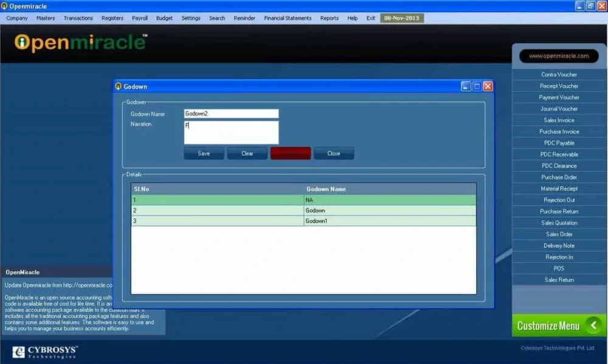608x364 pixels.
Task: Restore down the Openmiracle main window
Action: (590, 6)
